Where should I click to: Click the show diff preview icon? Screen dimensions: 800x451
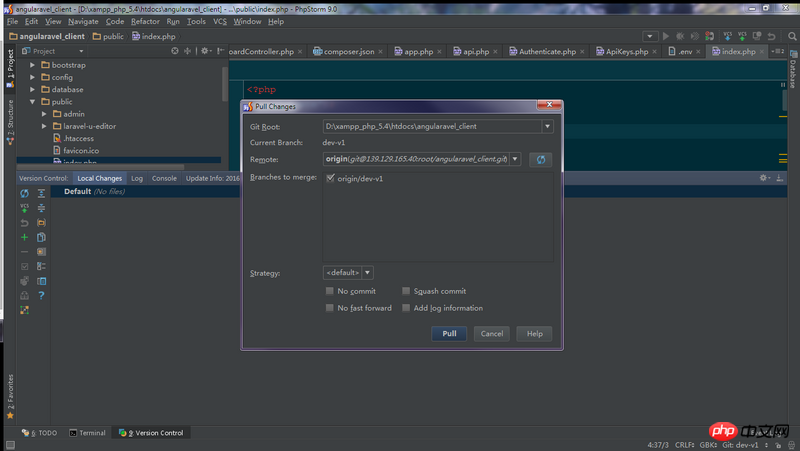click(41, 281)
